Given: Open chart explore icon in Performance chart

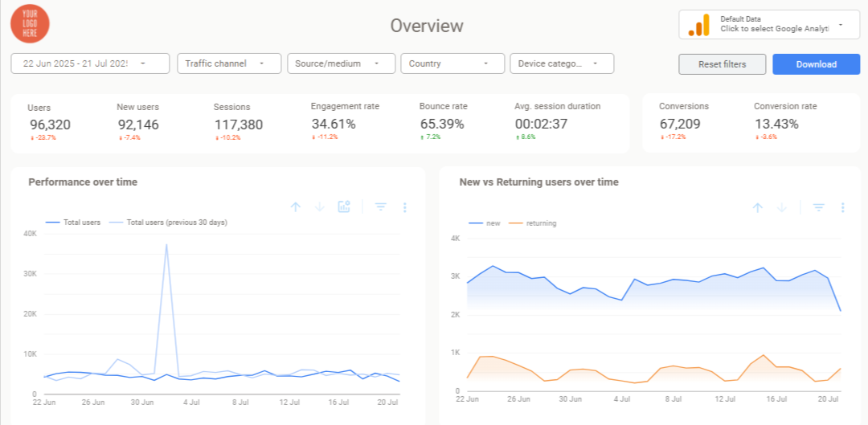Looking at the screenshot, I should (x=344, y=207).
